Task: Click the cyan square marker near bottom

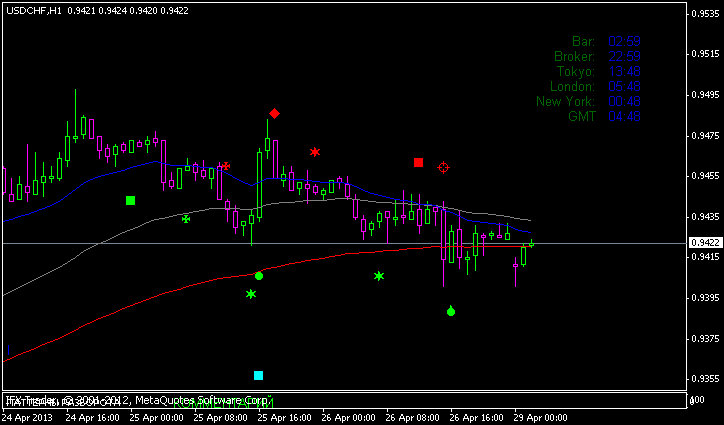Action: 259,375
